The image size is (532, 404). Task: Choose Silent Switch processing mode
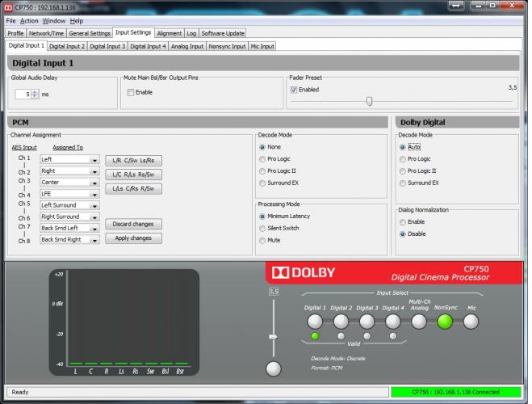pos(262,228)
